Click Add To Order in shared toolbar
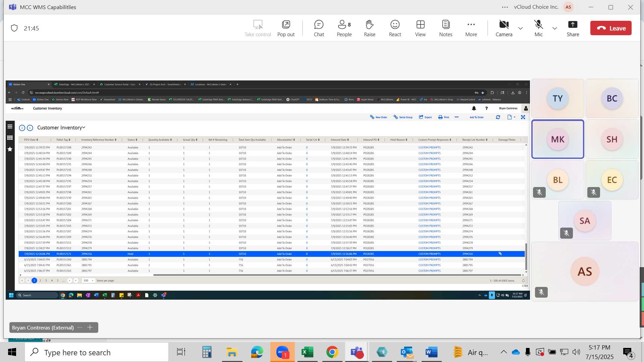This screenshot has width=644, height=362. [477, 117]
